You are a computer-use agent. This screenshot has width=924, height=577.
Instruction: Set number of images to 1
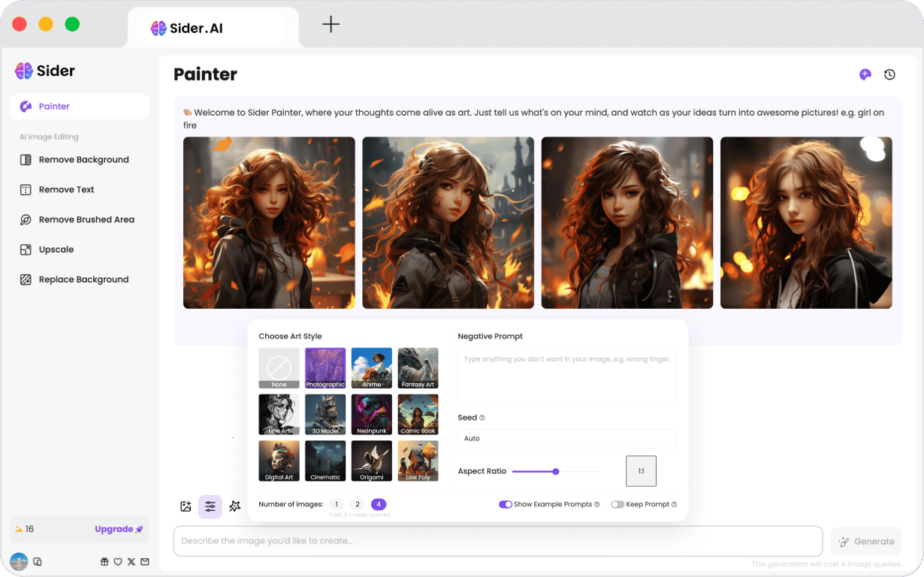[337, 504]
